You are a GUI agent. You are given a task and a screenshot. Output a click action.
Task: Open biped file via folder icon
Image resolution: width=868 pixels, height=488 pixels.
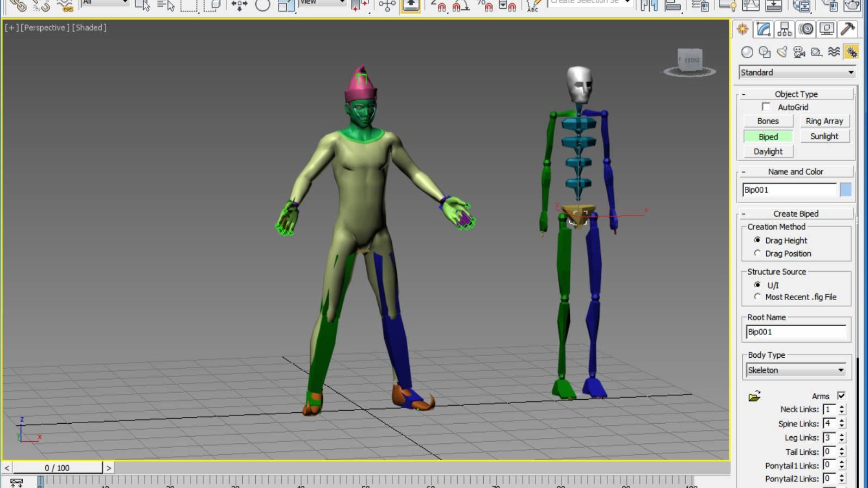click(x=754, y=396)
